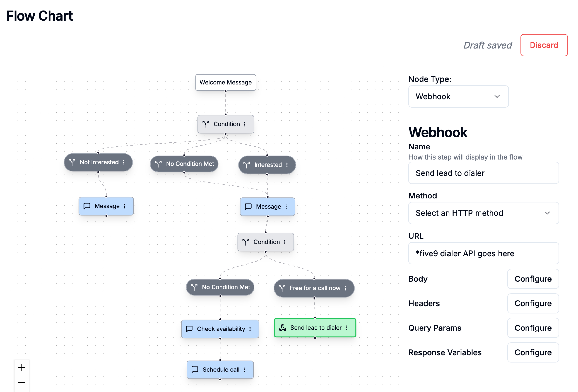Click the URL input field
The height and width of the screenshot is (392, 578).
[483, 253]
